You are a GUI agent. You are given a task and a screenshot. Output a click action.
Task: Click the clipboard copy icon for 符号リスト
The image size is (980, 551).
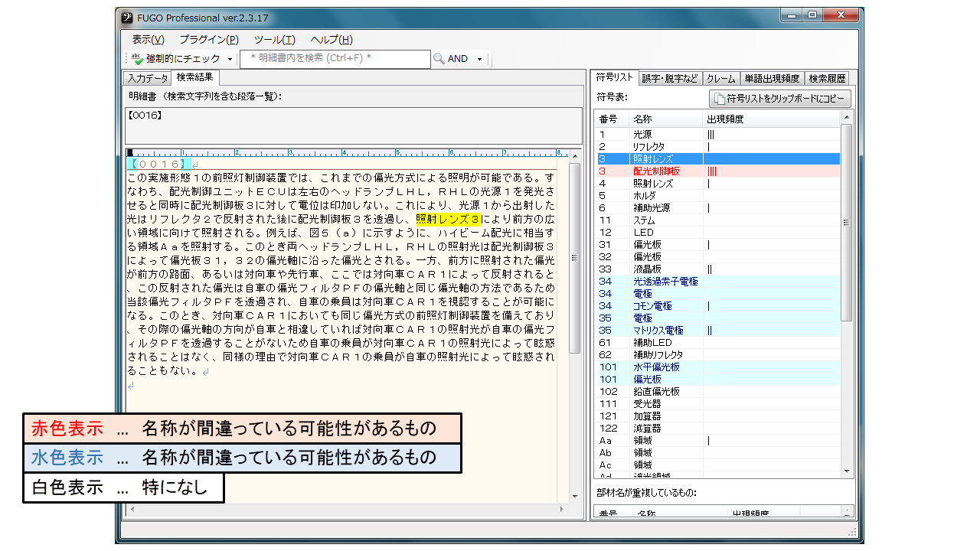click(x=718, y=99)
